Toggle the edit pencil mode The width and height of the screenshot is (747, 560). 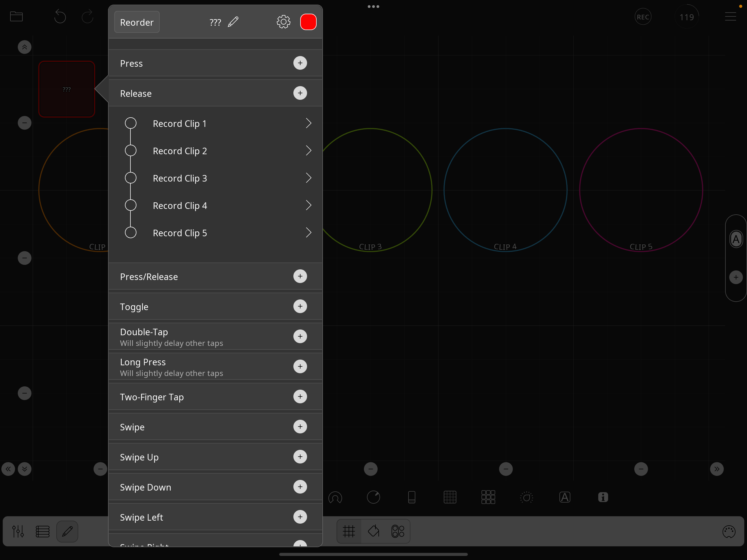click(x=67, y=531)
